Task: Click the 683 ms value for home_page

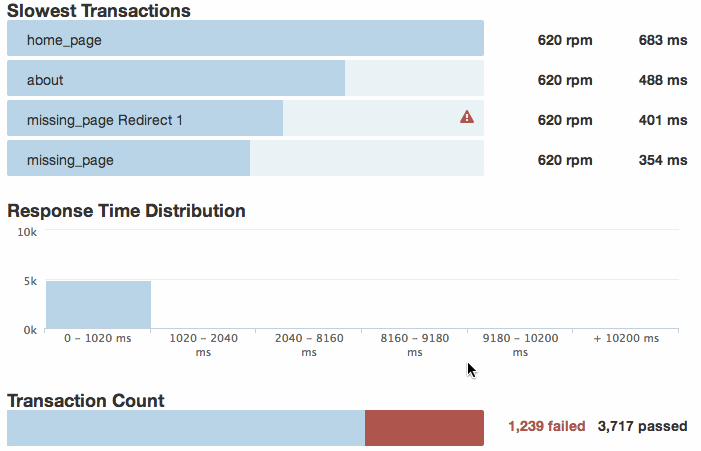Action: (663, 40)
